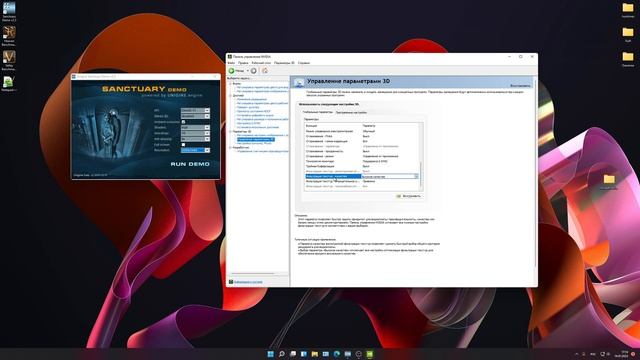This screenshot has height=360, width=640.
Task: Click the 3D settings header icon beside the title
Action: click(x=299, y=82)
